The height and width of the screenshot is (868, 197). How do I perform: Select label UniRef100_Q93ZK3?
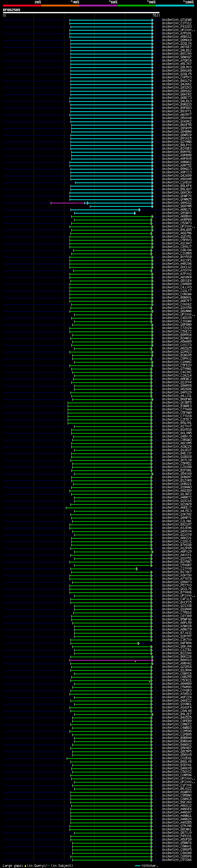(x=177, y=88)
